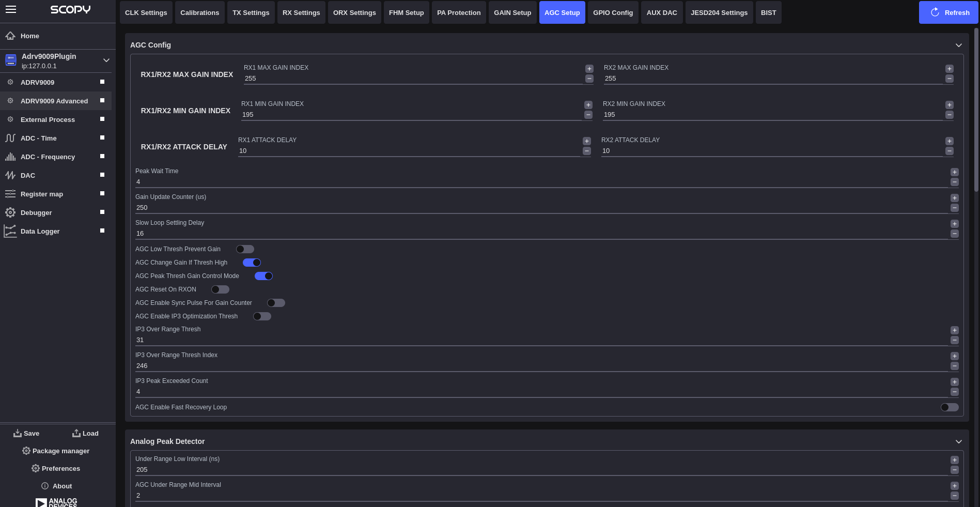980x507 pixels.
Task: Enable AGC Enable Sync Pulse For Gain Counter
Action: 276,303
